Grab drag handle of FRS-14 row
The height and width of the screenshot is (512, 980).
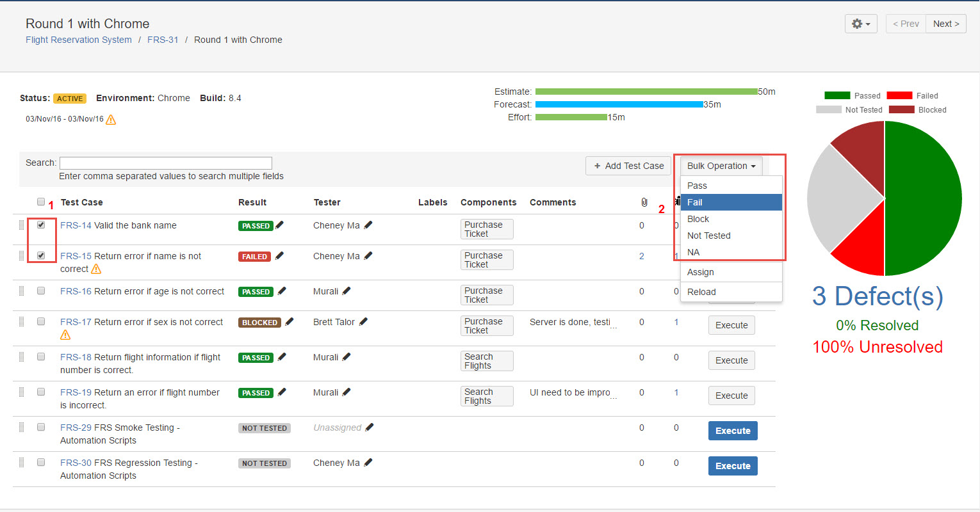coord(21,225)
